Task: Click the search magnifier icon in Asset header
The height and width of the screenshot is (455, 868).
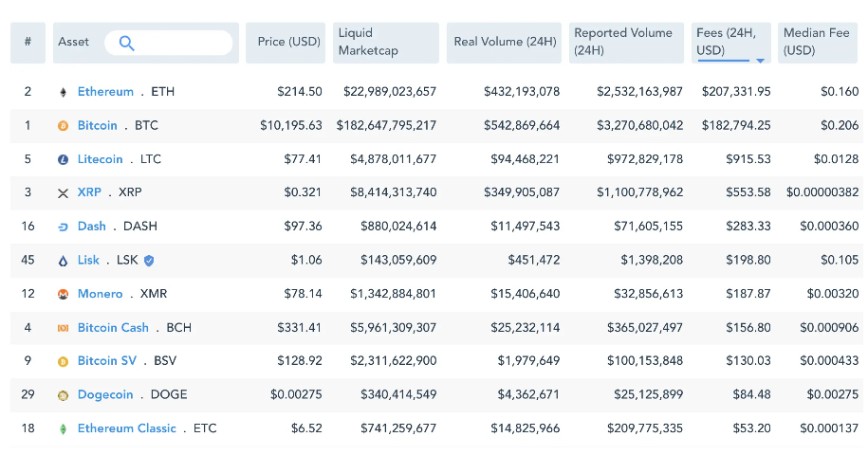Action: click(127, 43)
